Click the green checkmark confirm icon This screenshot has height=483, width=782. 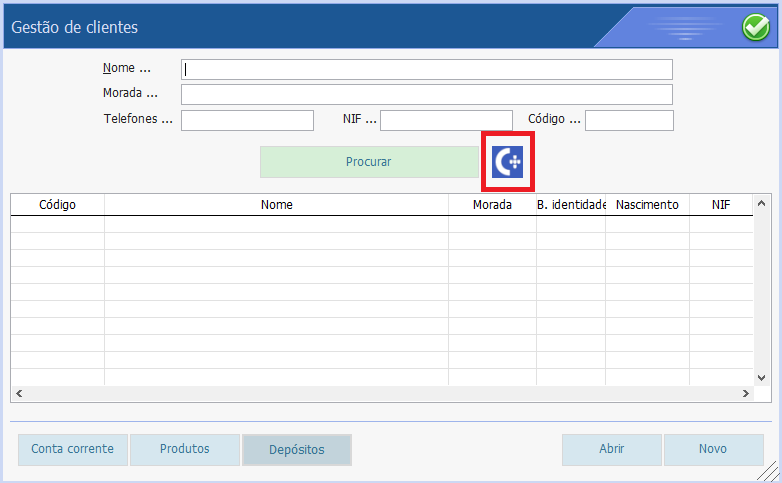click(755, 28)
